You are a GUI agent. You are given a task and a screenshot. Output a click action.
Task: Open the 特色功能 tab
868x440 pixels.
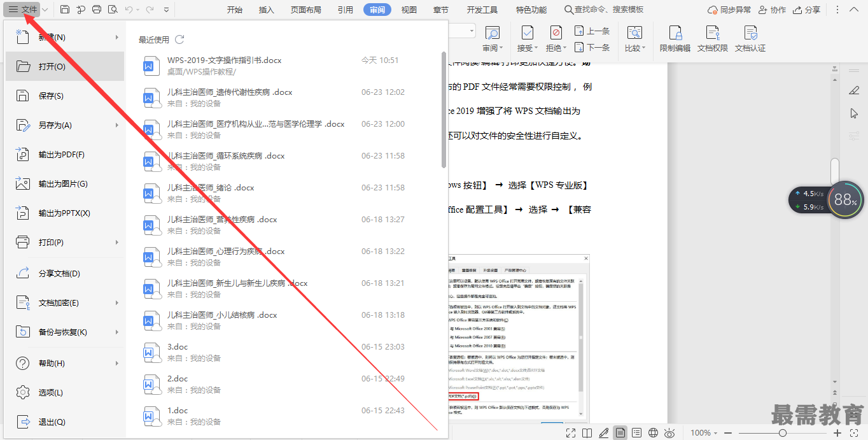[531, 10]
